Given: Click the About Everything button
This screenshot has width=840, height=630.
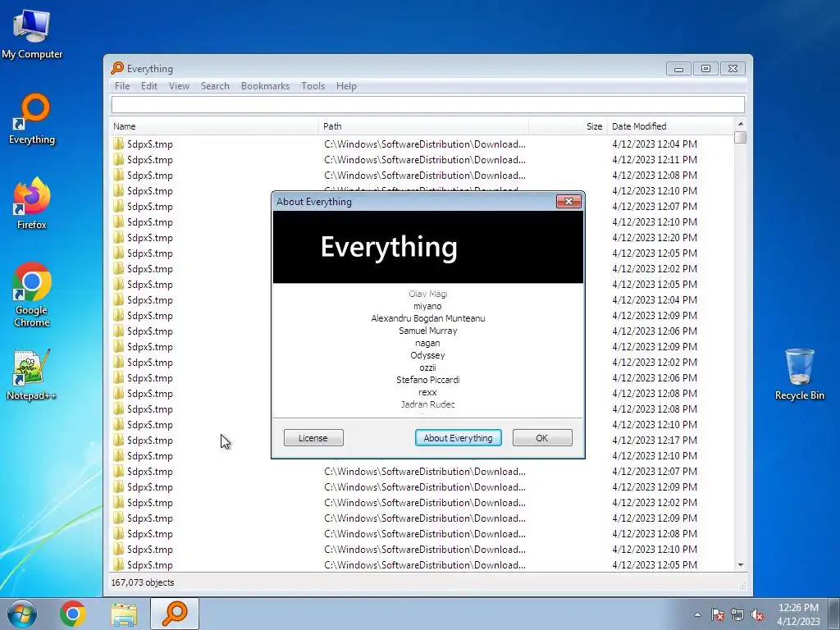Looking at the screenshot, I should coord(458,438).
